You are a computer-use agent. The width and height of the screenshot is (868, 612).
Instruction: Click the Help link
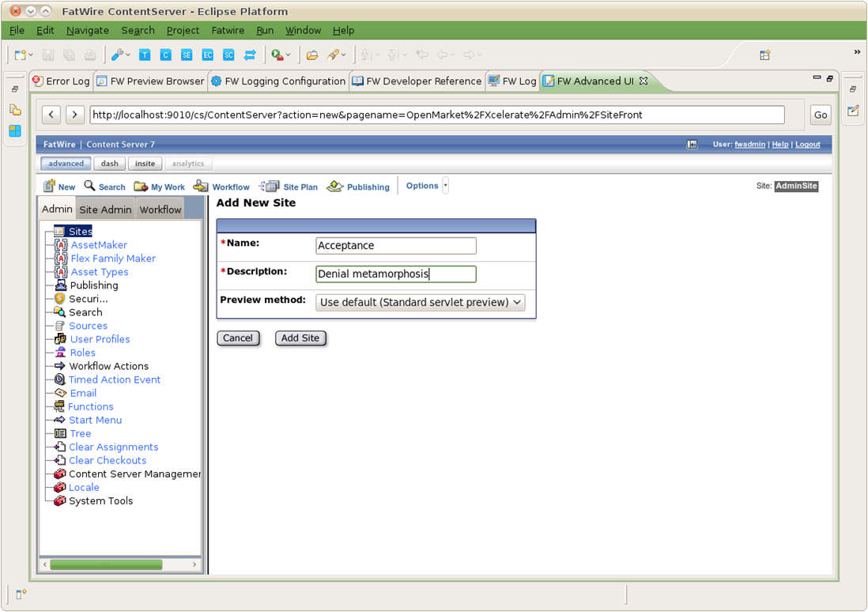780,145
